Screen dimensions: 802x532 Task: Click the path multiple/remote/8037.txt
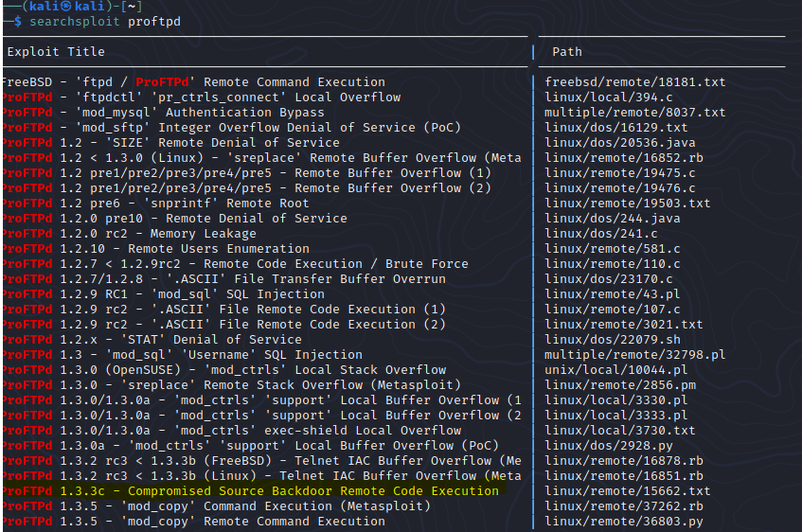pyautogui.click(x=634, y=113)
